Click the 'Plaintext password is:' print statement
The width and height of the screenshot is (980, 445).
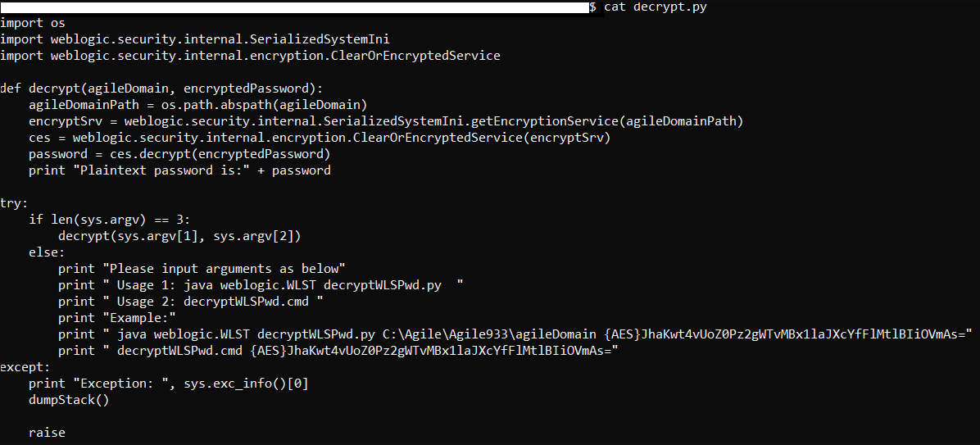180,170
